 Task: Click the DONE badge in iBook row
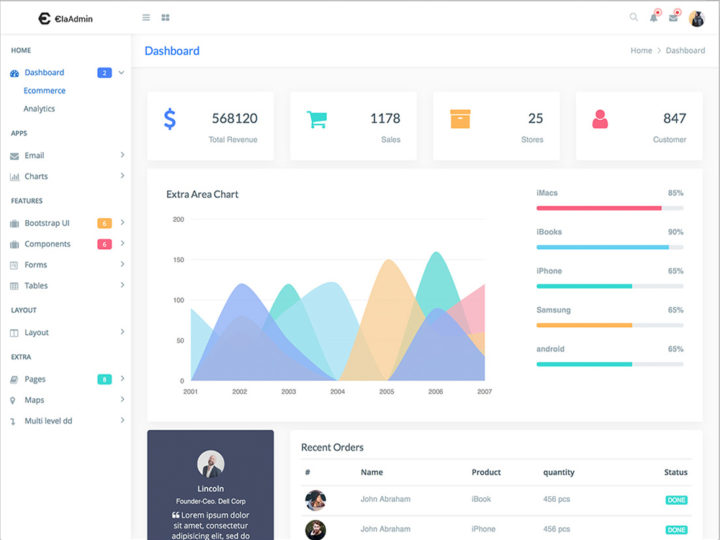[x=676, y=500]
